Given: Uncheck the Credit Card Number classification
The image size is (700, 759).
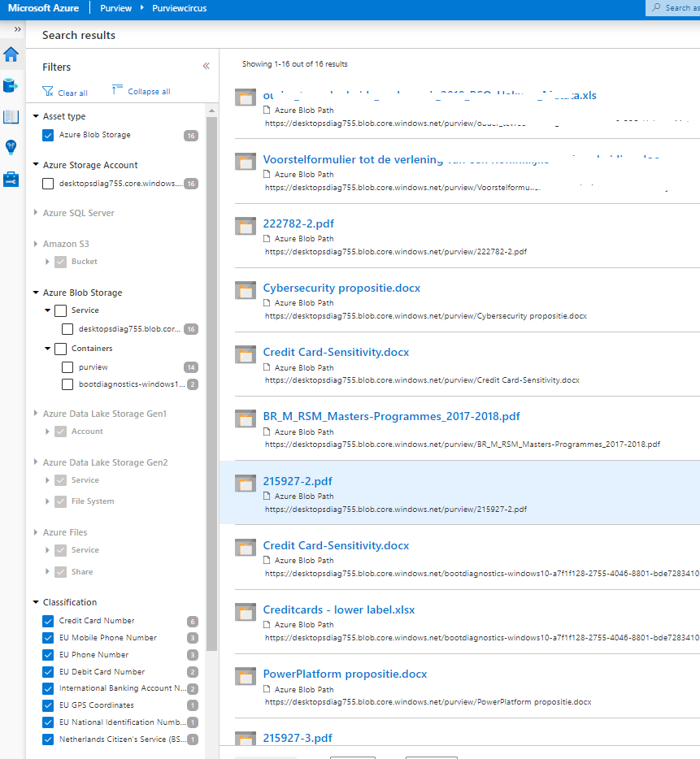Looking at the screenshot, I should coord(48,621).
